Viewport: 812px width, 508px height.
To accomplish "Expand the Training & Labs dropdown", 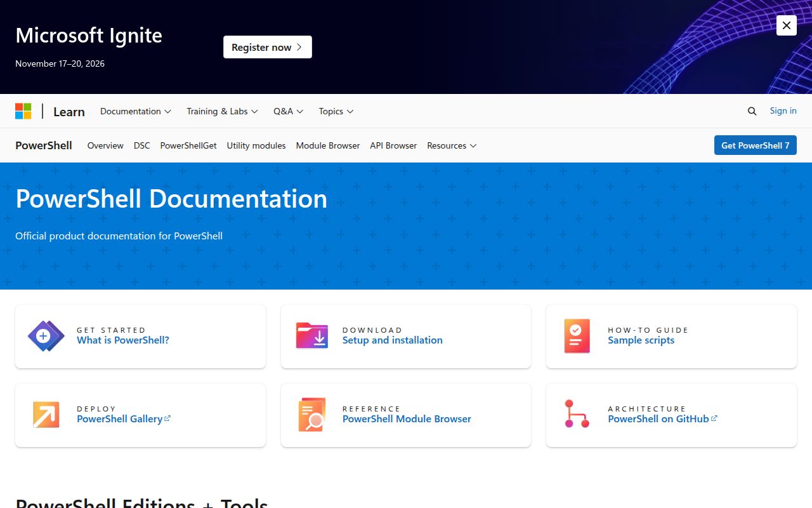I will tap(222, 111).
